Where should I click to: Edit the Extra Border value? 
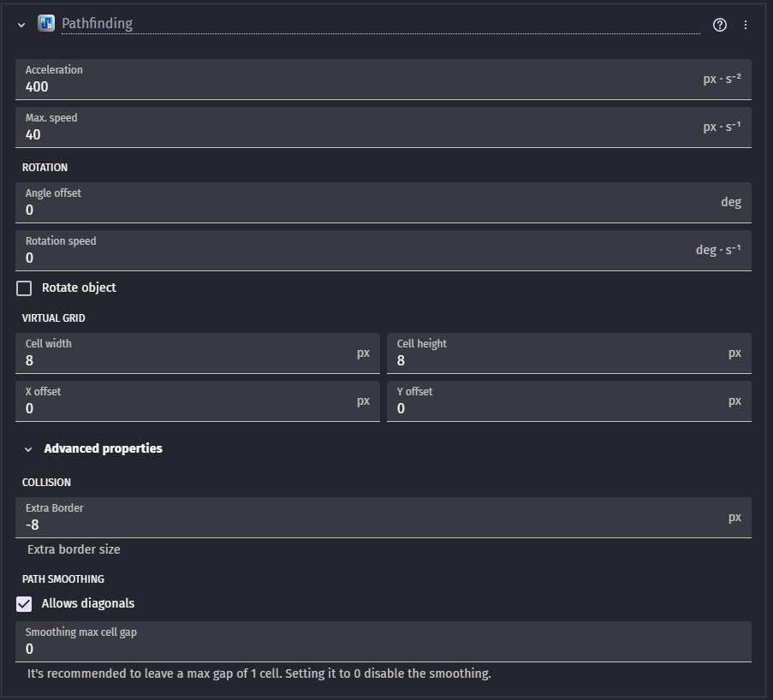click(x=360, y=525)
